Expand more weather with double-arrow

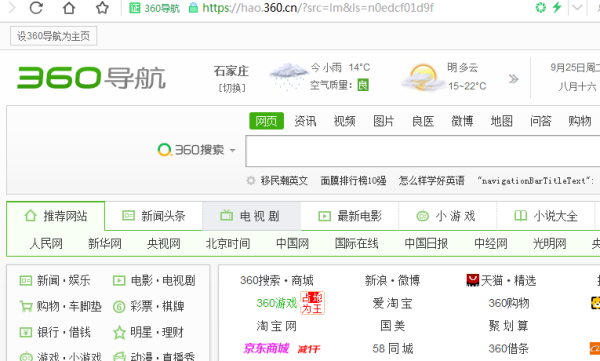click(514, 79)
